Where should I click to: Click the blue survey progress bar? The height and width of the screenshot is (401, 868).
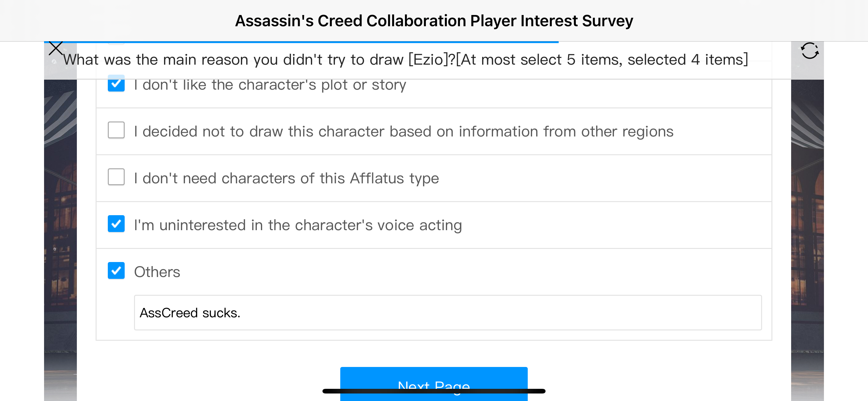tap(301, 42)
